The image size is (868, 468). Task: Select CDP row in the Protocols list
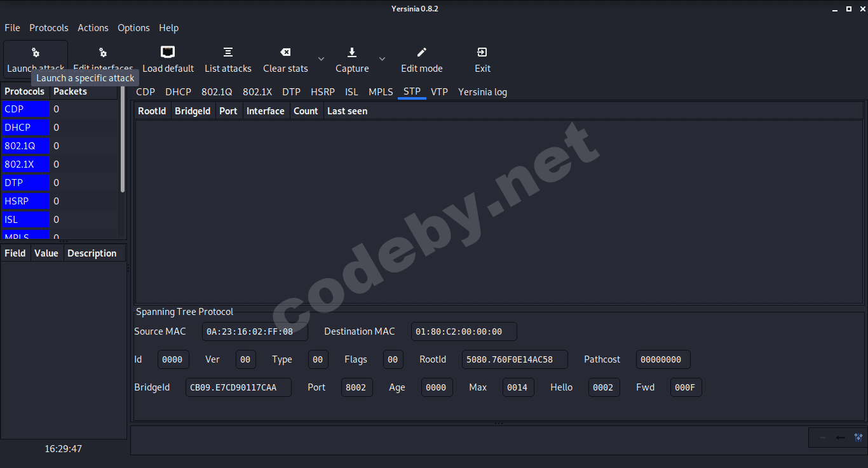(x=60, y=109)
